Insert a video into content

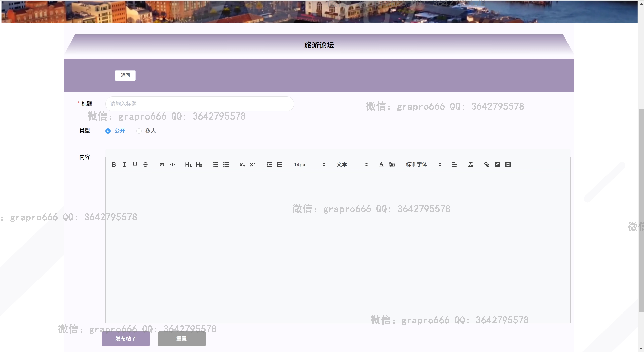508,165
